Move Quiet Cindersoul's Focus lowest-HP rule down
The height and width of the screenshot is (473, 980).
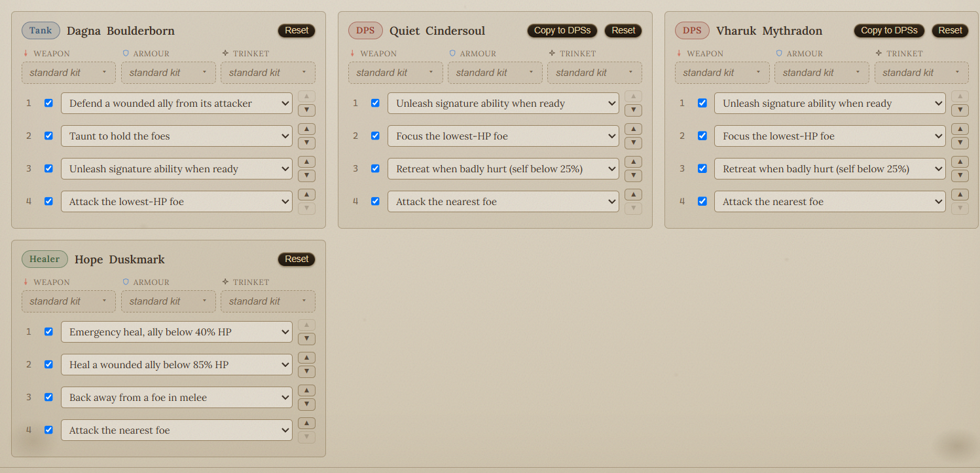click(x=633, y=143)
